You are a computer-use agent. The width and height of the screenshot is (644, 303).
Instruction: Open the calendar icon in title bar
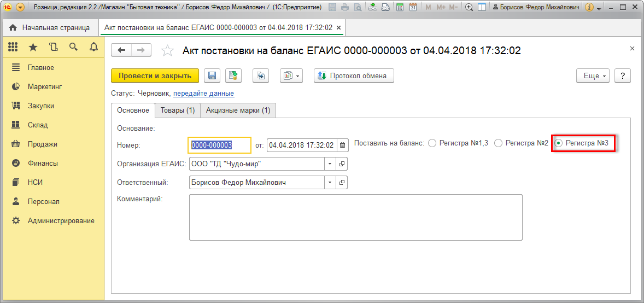click(x=413, y=8)
